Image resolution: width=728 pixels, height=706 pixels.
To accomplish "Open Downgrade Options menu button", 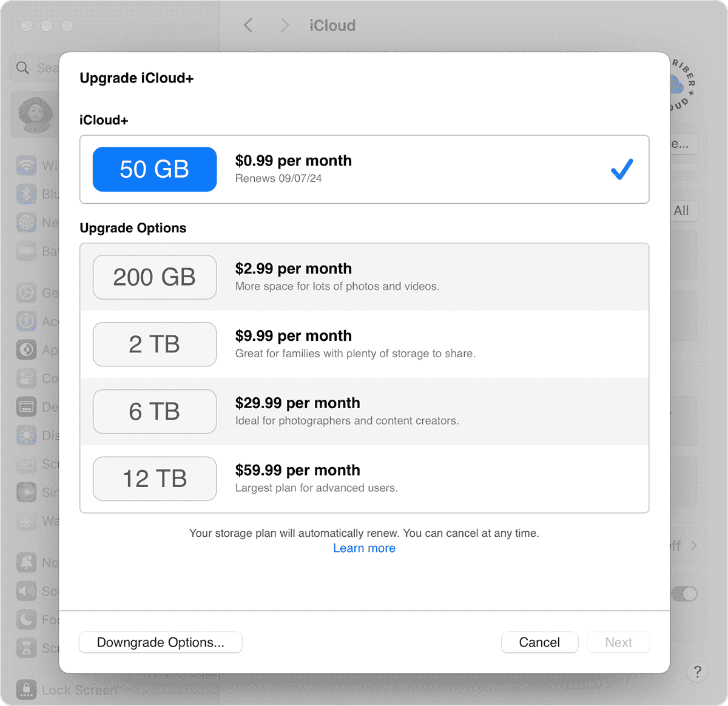I will point(161,642).
